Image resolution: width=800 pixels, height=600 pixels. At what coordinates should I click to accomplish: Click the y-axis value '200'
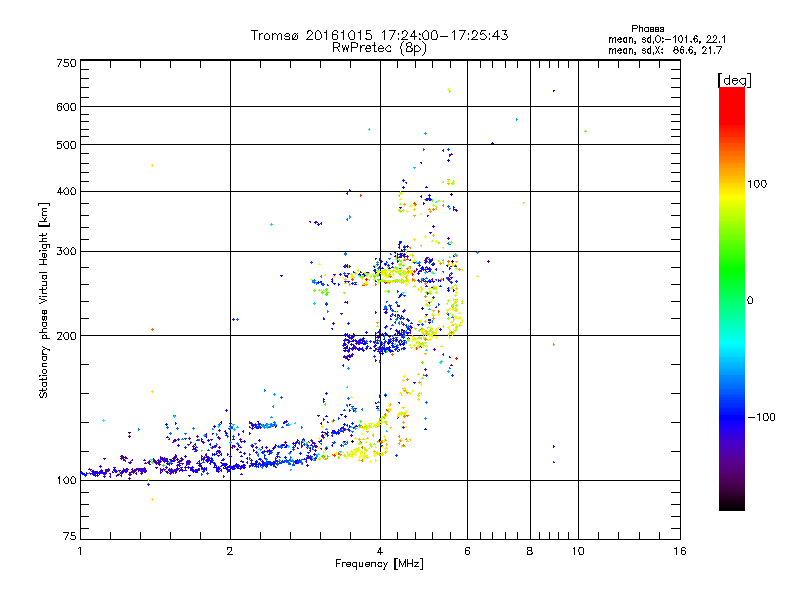coord(66,336)
